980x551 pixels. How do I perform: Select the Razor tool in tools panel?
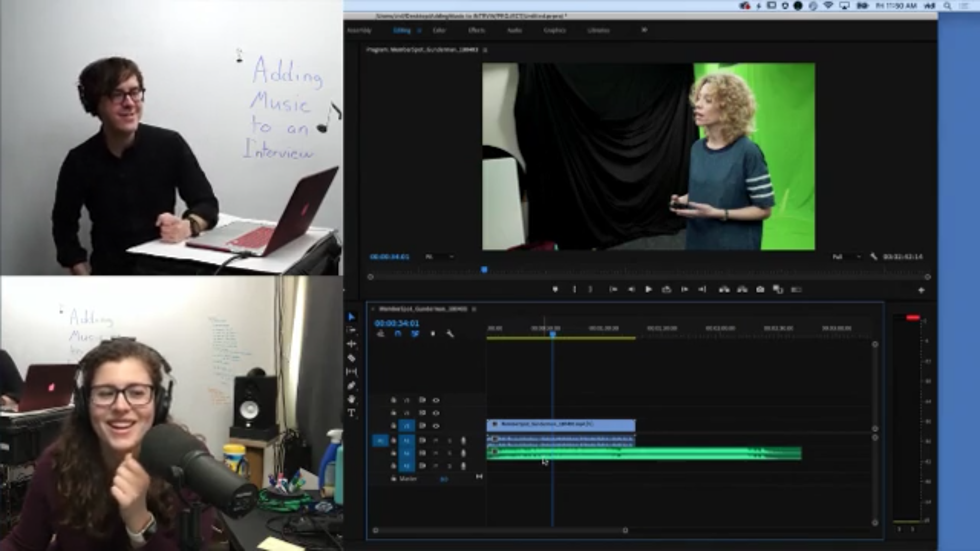pyautogui.click(x=351, y=358)
